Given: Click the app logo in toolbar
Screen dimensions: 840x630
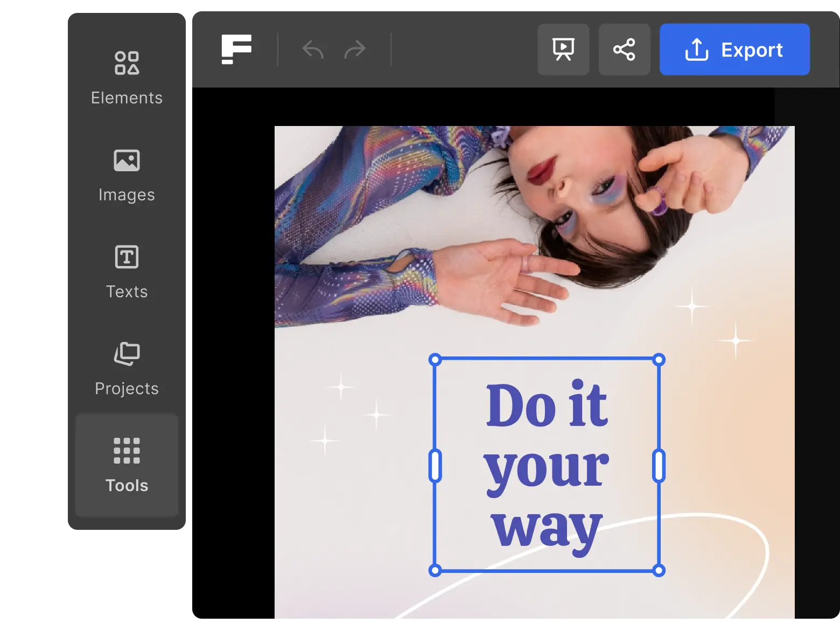Looking at the screenshot, I should pyautogui.click(x=236, y=49).
